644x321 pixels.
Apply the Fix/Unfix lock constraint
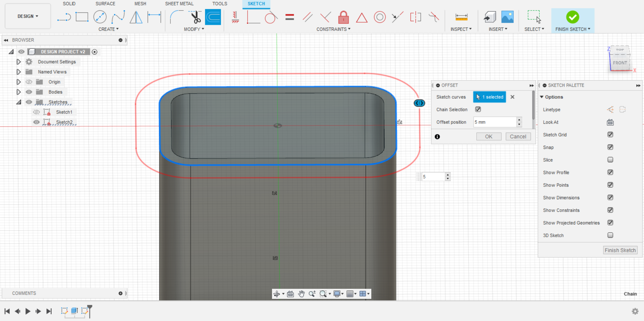[x=343, y=17]
